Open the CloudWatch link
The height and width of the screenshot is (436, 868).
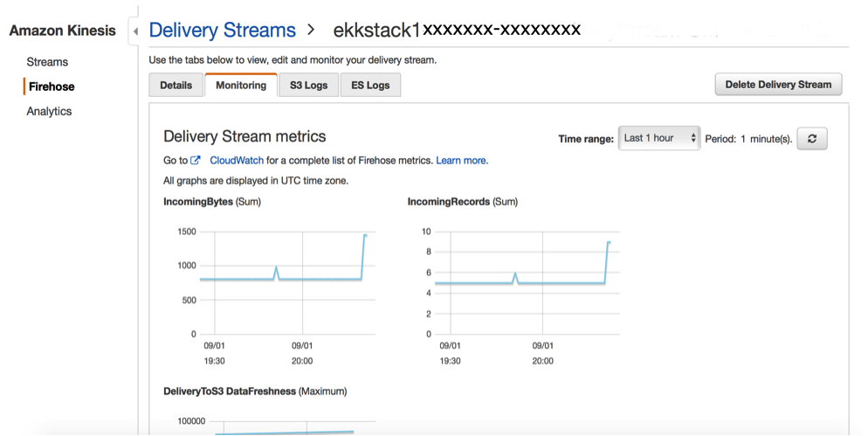237,160
